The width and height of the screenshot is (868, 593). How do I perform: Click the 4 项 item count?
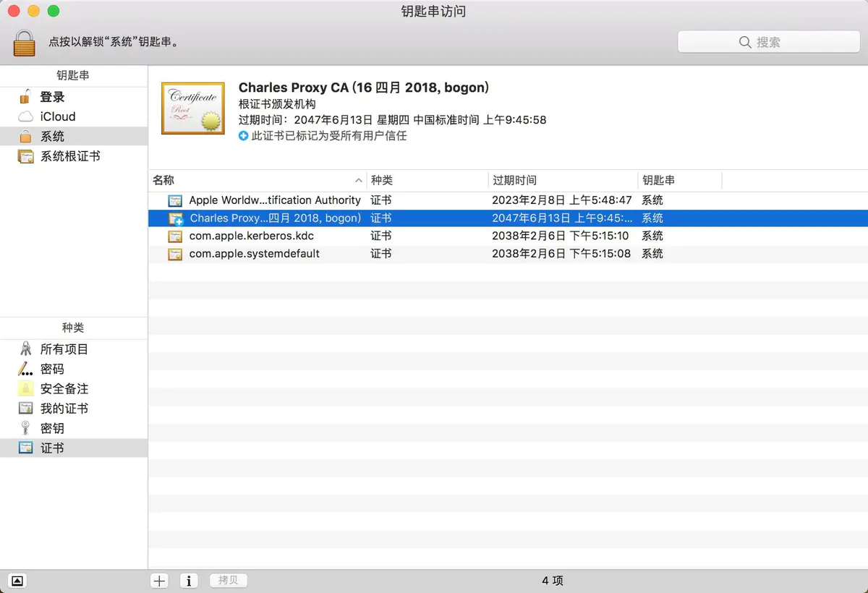(553, 581)
